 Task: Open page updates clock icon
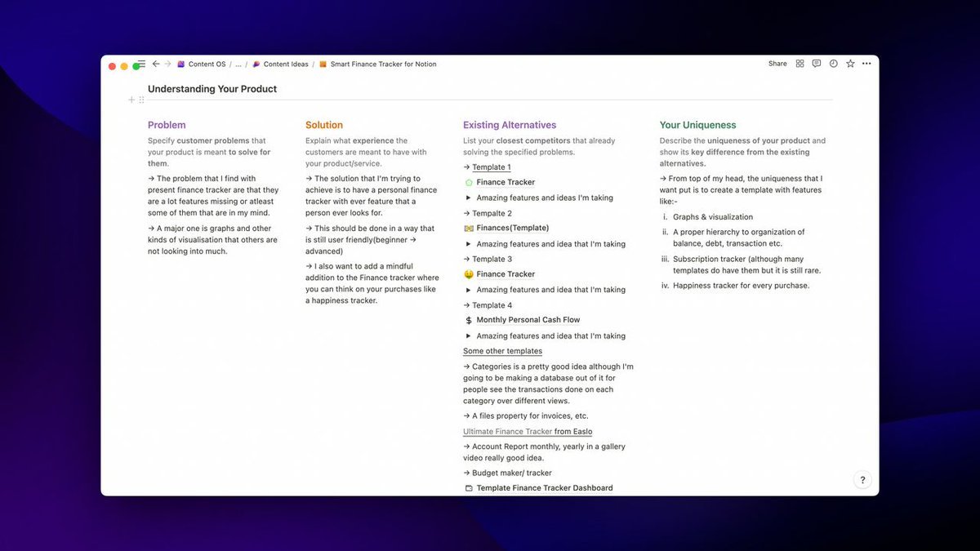(833, 64)
